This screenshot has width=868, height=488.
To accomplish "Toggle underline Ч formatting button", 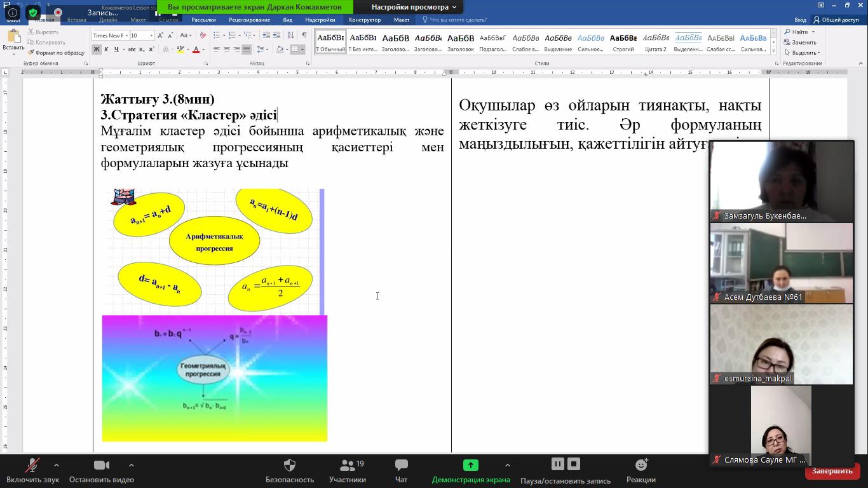I will pyautogui.click(x=116, y=49).
